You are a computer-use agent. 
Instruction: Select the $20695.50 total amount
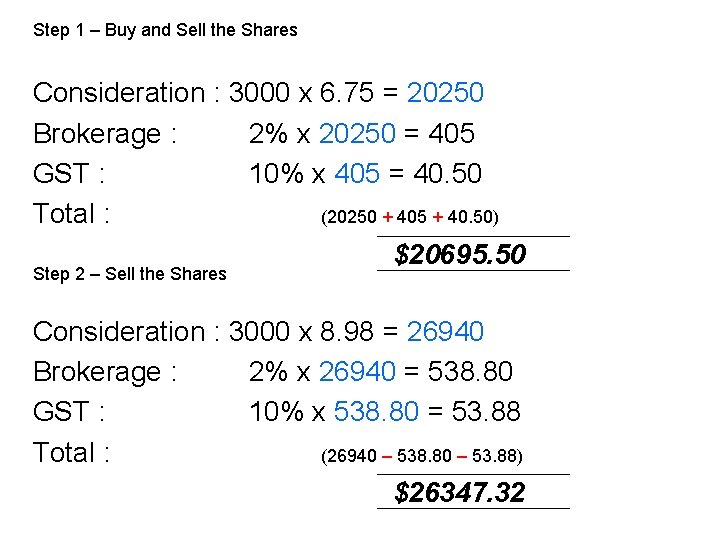460,255
